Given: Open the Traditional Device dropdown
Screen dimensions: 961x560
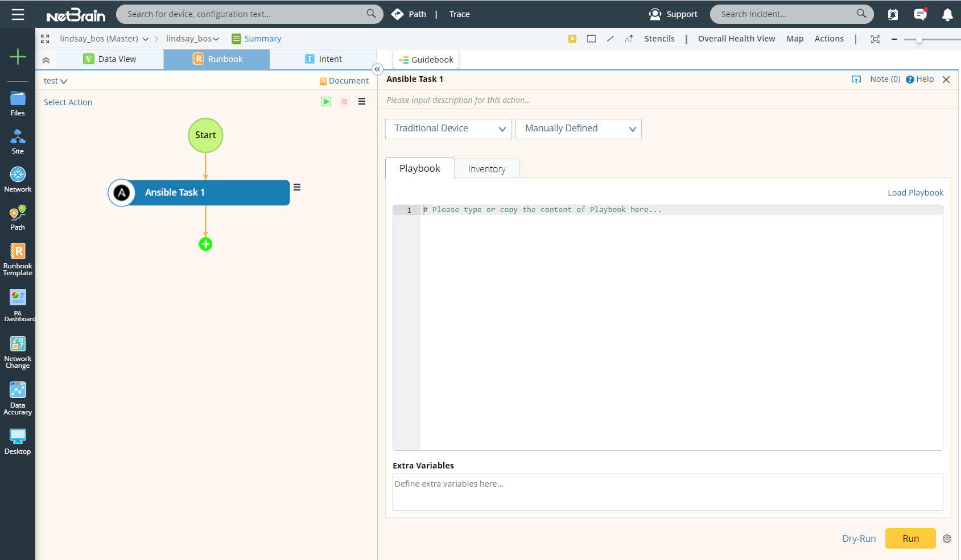Looking at the screenshot, I should point(448,128).
